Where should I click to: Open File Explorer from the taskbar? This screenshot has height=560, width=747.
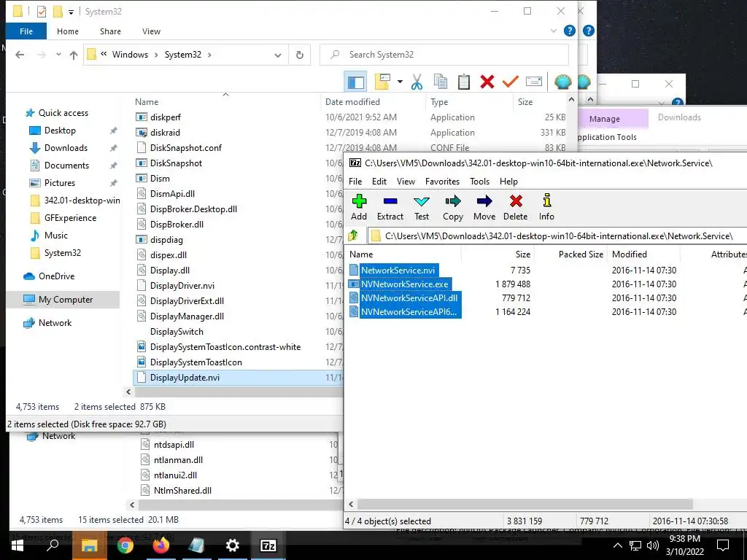tap(89, 545)
